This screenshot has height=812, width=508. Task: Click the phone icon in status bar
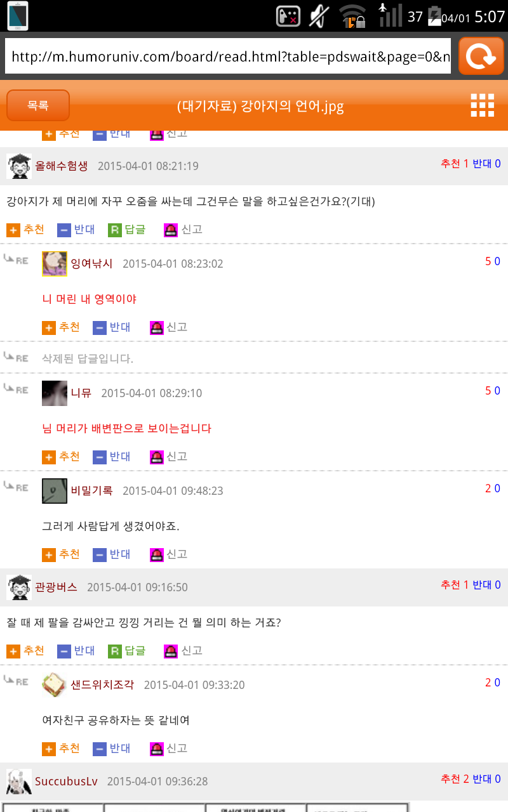point(18,16)
